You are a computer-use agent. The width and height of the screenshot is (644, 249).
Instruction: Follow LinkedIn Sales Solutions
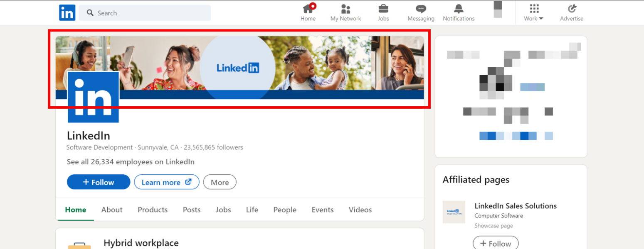tap(496, 244)
